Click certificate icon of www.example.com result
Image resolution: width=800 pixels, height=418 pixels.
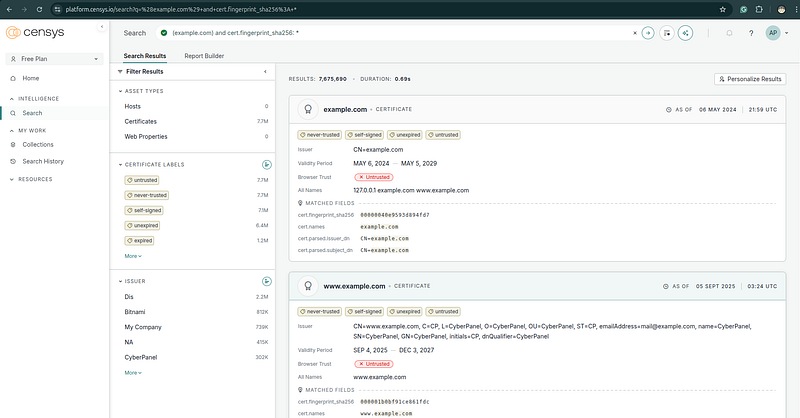(308, 286)
